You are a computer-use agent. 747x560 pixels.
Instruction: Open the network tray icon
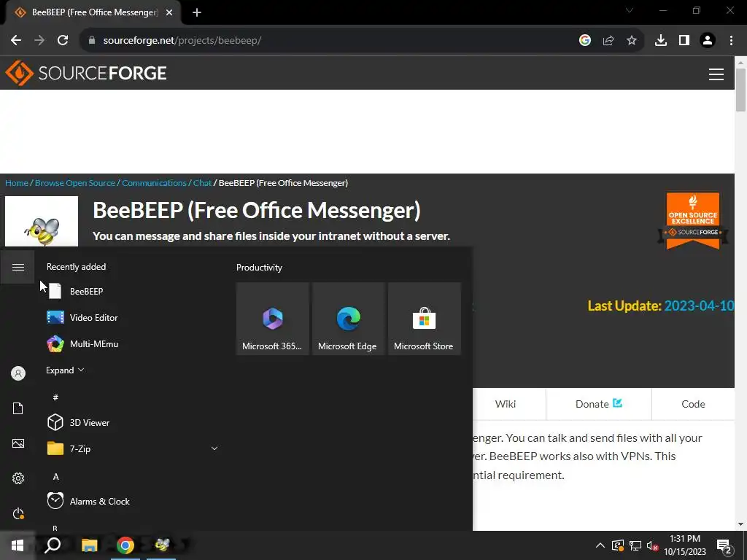[x=635, y=545]
